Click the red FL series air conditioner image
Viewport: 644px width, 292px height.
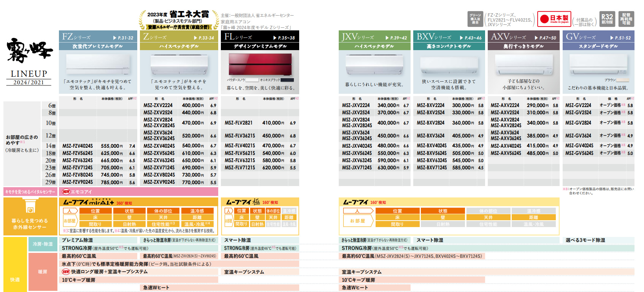coord(260,64)
